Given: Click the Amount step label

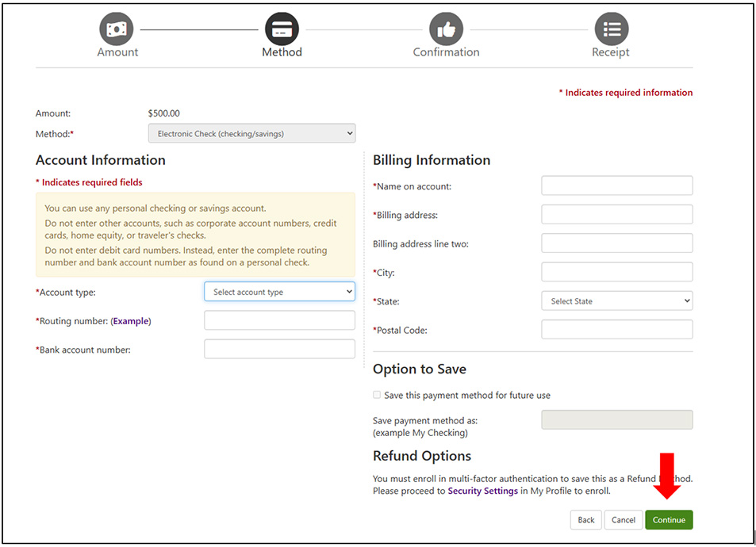Looking at the screenshot, I should click(117, 52).
